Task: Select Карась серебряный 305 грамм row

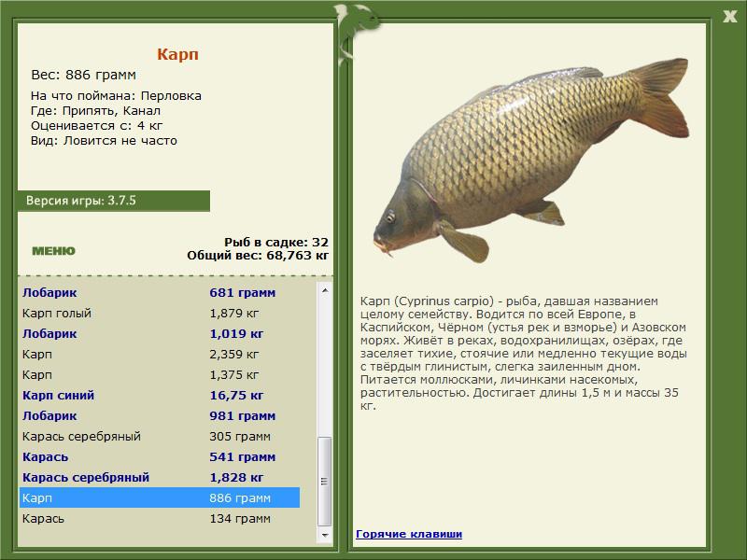Action: coord(160,436)
